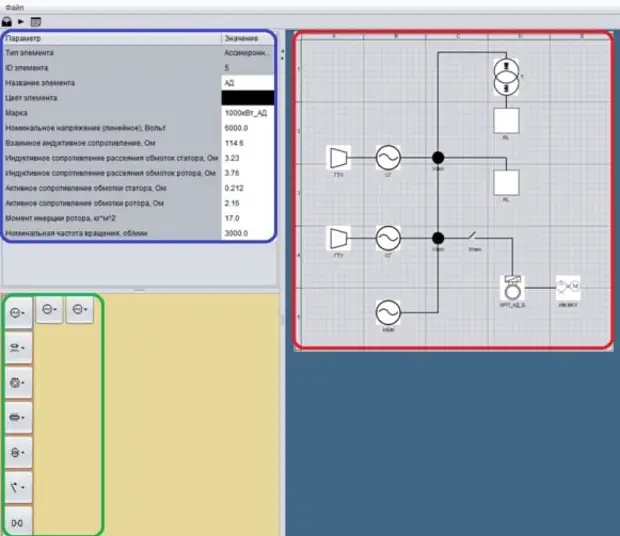The height and width of the screenshot is (536, 620).
Task: Click the nominal voltage value 6000.0
Action: pos(247,128)
